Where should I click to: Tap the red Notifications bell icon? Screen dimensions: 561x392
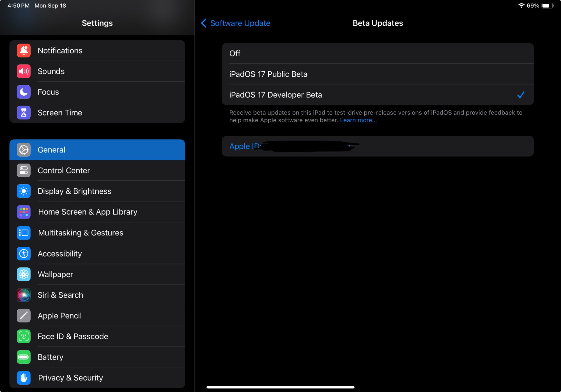tap(24, 51)
